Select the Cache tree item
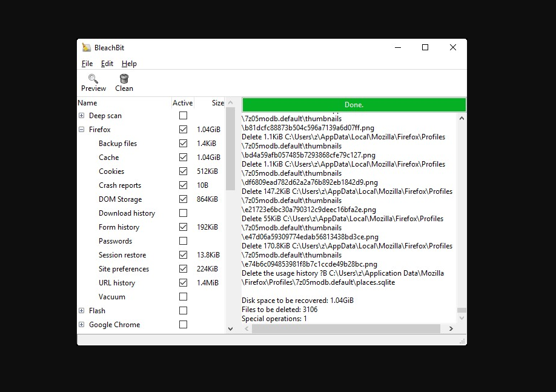Viewport: 556px width, 392px height. pos(109,157)
